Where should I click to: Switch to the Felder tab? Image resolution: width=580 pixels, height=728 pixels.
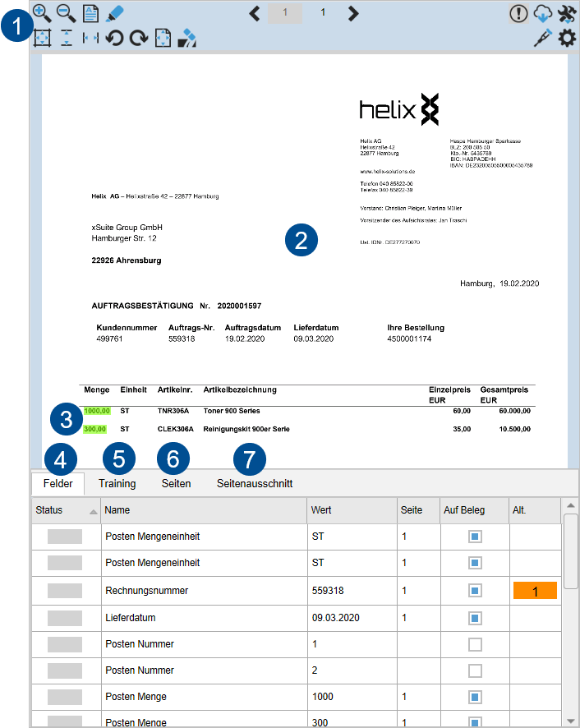pos(58,483)
